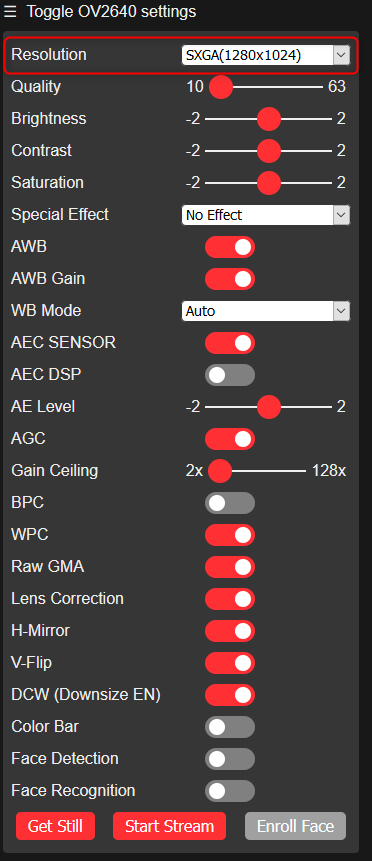Switch off AGC
372x861 pixels.
230,439
